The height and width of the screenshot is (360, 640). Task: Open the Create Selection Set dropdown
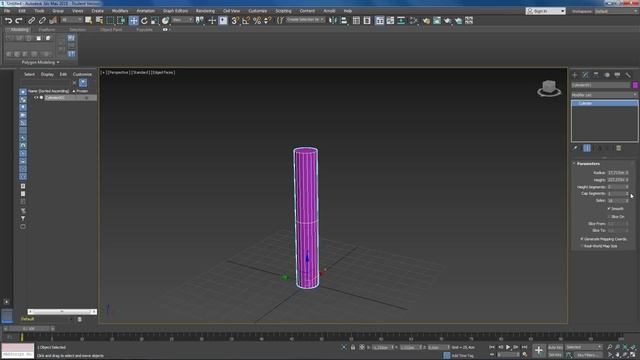[305, 20]
